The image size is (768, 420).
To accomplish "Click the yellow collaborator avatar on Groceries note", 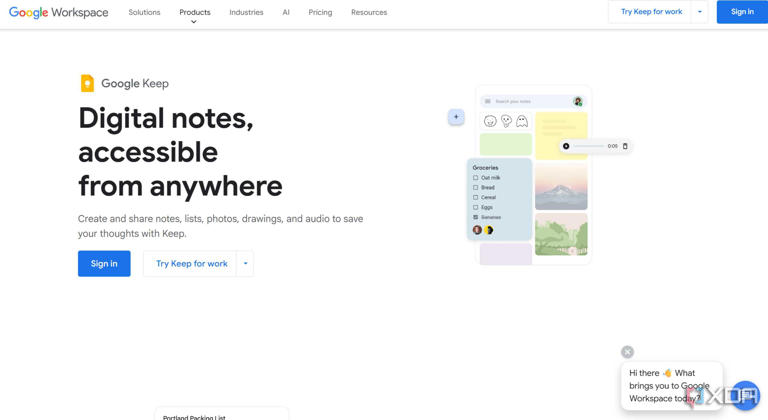I will [x=489, y=230].
